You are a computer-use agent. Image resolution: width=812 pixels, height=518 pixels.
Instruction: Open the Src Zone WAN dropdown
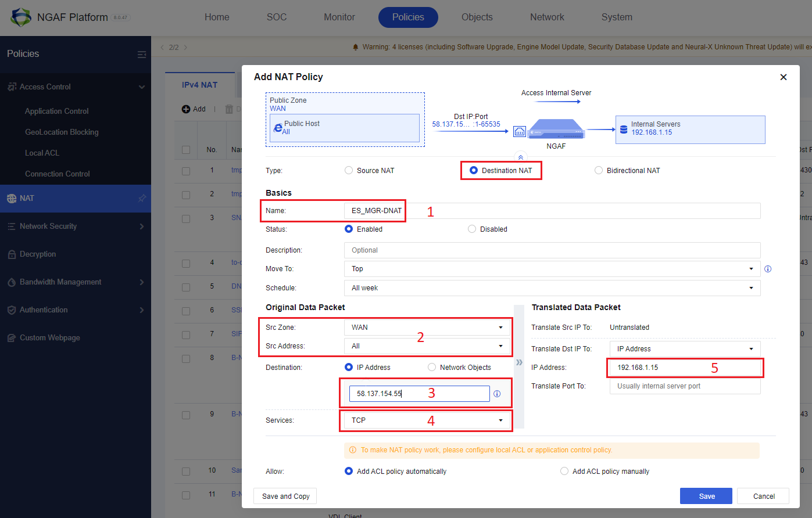(427, 328)
